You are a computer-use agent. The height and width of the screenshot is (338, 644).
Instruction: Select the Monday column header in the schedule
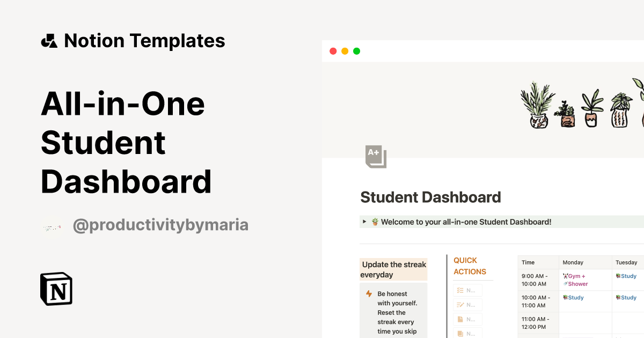[x=574, y=262]
